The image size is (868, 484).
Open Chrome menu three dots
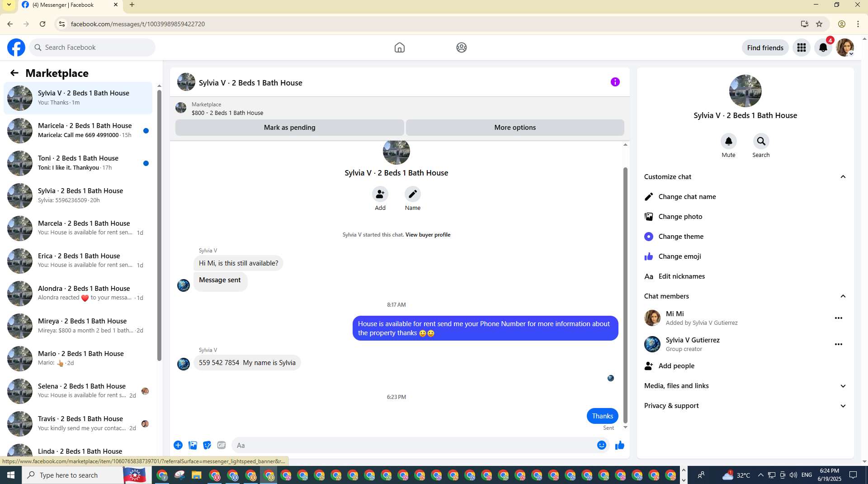tap(858, 24)
